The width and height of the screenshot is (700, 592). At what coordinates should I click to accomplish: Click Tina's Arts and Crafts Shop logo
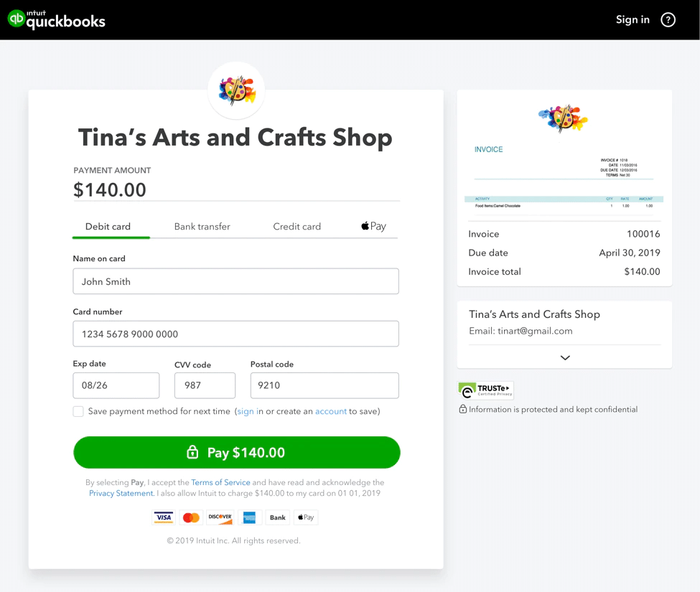(236, 90)
